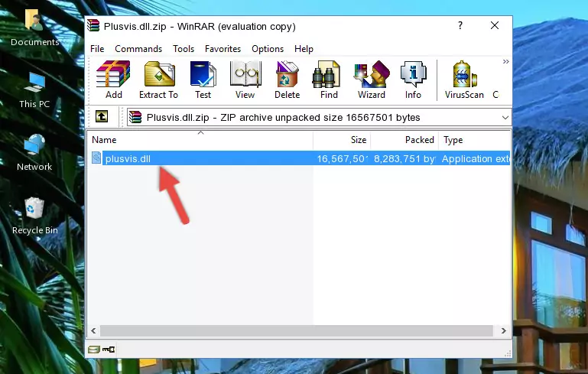Launch the Wizard tool
Viewport: 588px width, 374px height.
372,80
